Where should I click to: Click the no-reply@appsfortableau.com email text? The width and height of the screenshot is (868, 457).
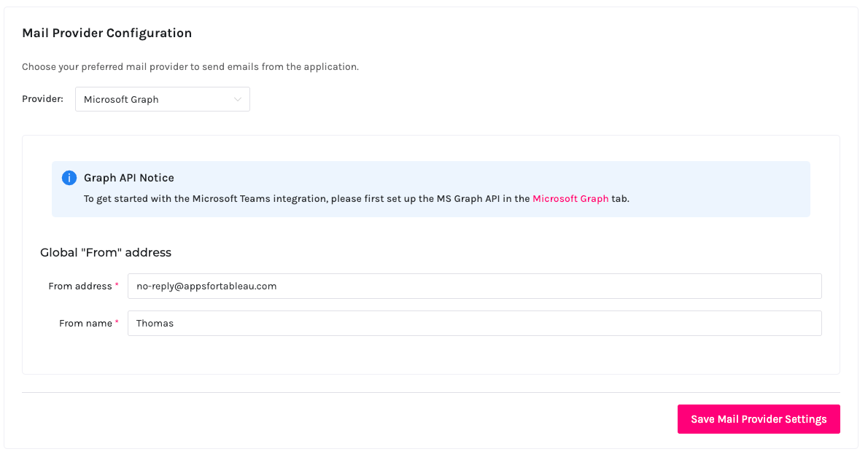[206, 286]
